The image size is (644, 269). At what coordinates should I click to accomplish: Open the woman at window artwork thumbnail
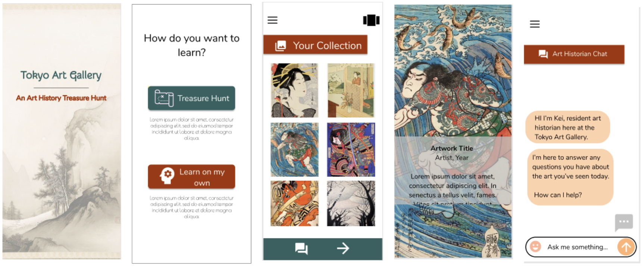[351, 90]
